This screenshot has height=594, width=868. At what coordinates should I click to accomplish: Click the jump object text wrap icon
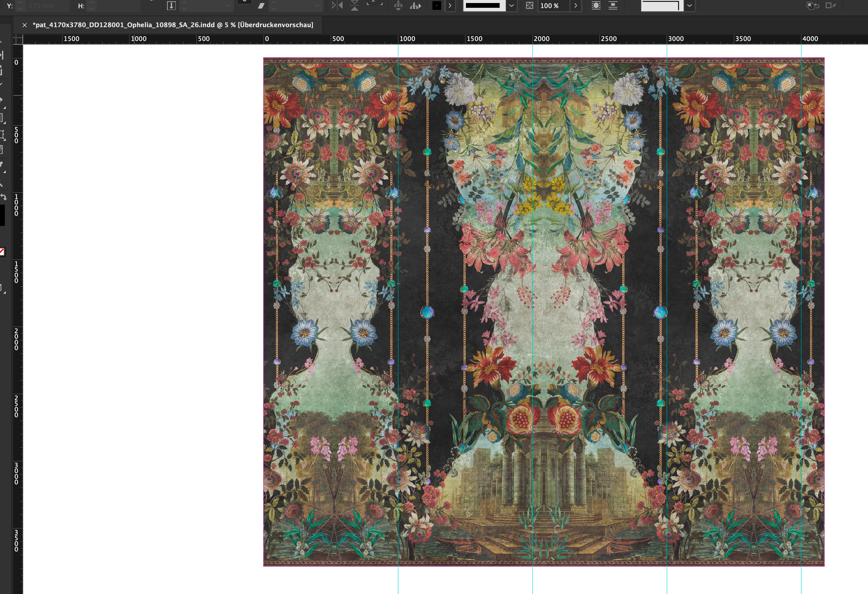tap(613, 6)
